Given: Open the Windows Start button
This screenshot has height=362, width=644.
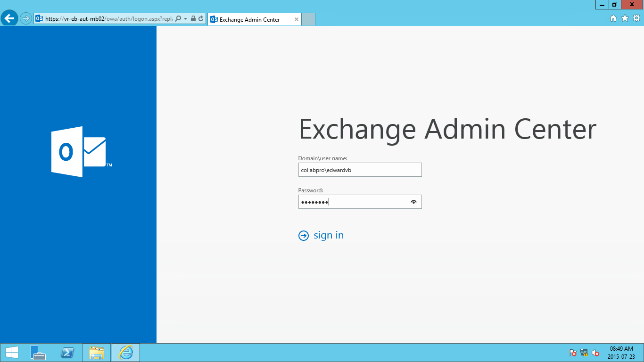Looking at the screenshot, I should [x=12, y=353].
